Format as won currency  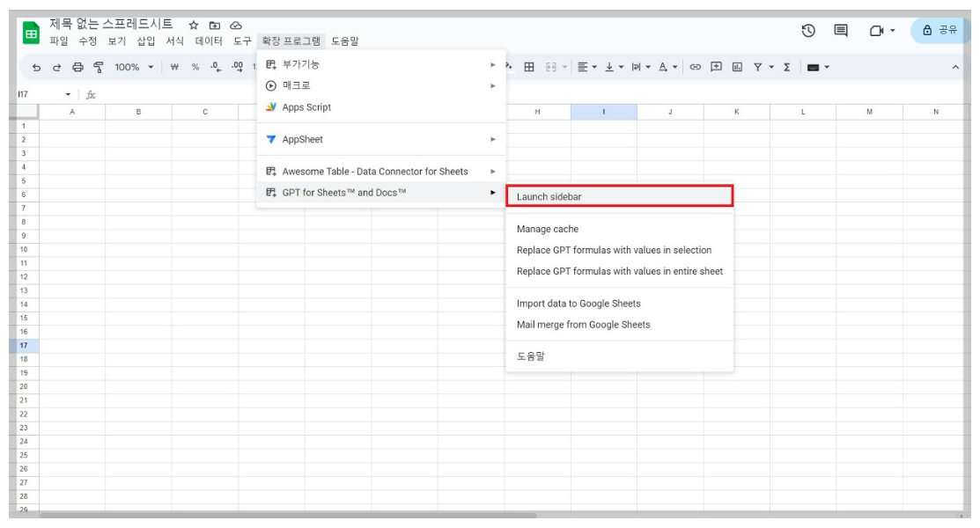[x=174, y=67]
